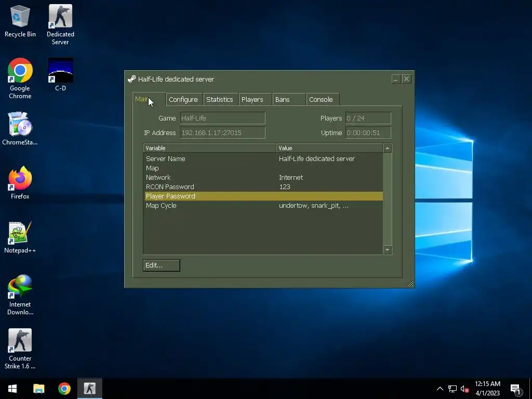Viewport: 532px width, 399px height.
Task: Click the variable list scroll down arrow
Action: coord(387,250)
